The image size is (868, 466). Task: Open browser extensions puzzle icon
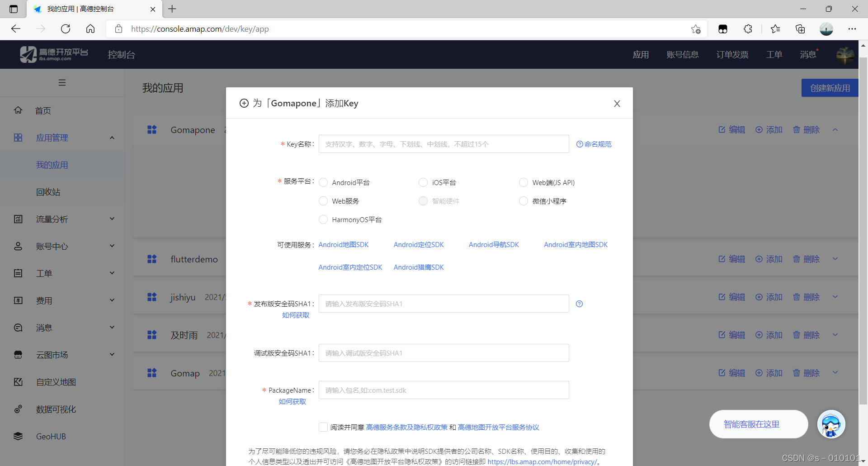point(748,29)
